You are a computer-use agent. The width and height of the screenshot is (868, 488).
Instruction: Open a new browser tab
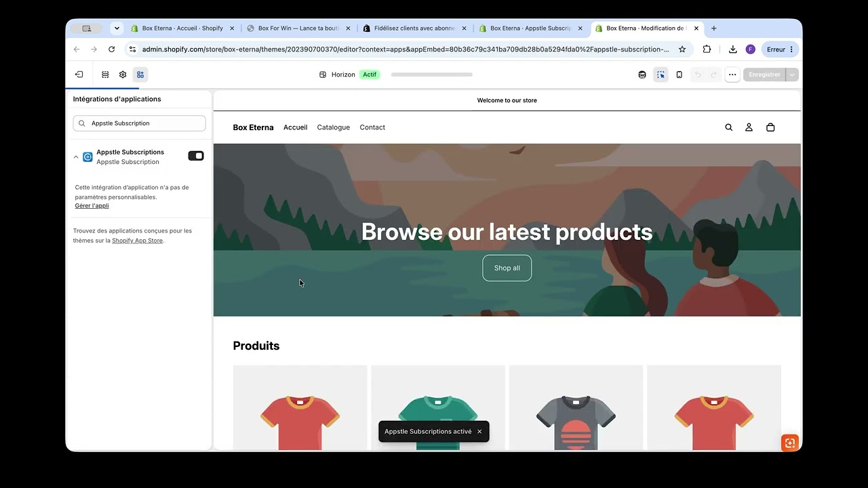pyautogui.click(x=714, y=28)
